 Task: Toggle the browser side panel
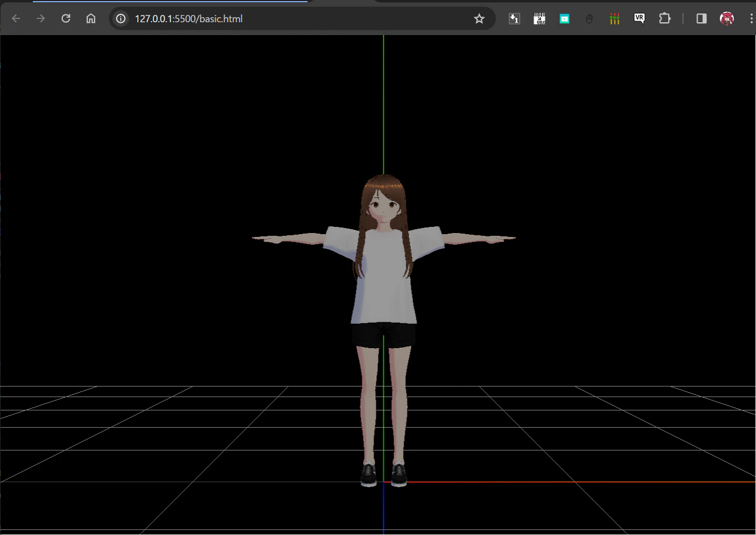coord(702,19)
